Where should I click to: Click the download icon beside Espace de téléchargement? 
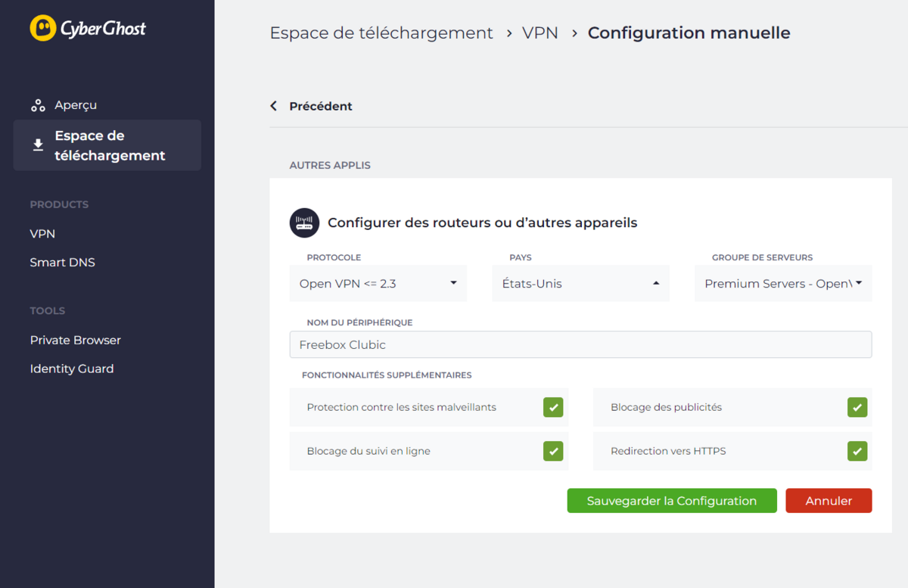click(x=38, y=145)
